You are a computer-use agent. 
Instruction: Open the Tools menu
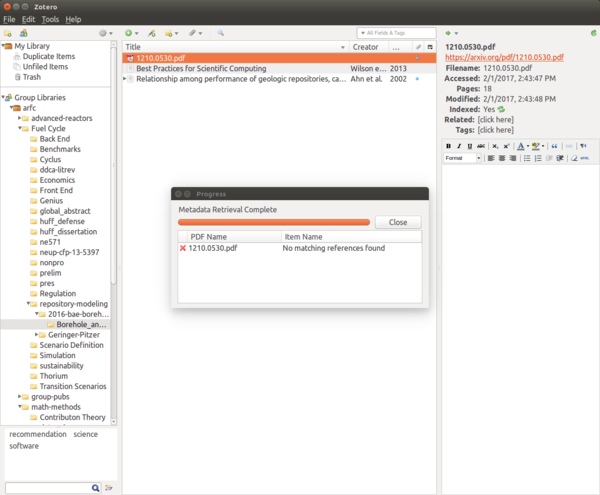pos(50,19)
